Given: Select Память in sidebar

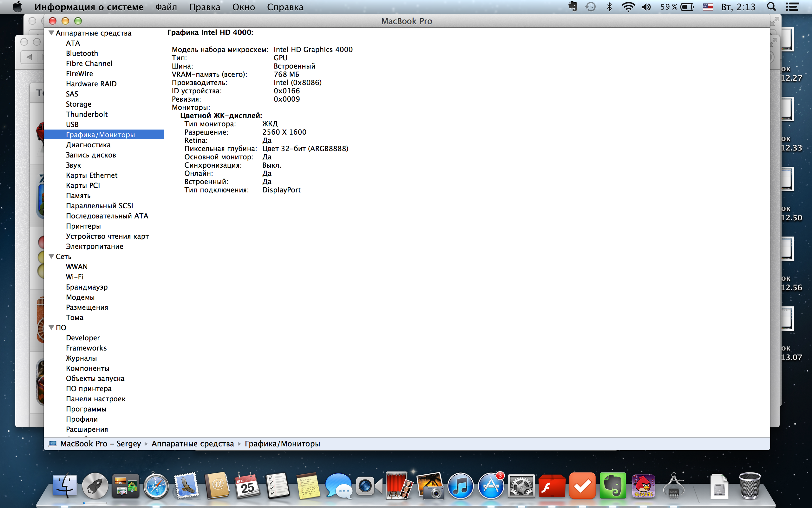Looking at the screenshot, I should click(78, 196).
